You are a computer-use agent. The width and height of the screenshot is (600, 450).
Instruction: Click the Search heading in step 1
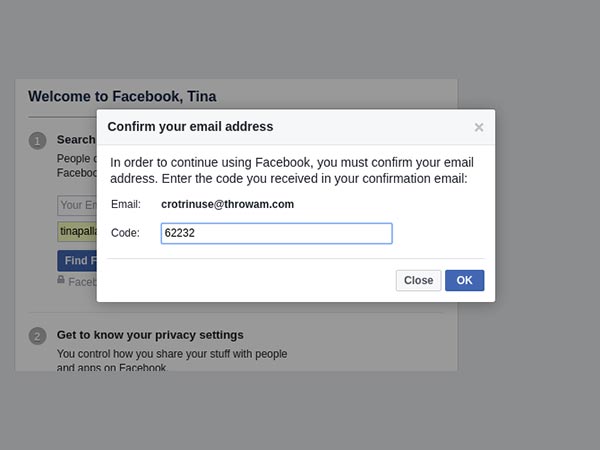[76, 140]
